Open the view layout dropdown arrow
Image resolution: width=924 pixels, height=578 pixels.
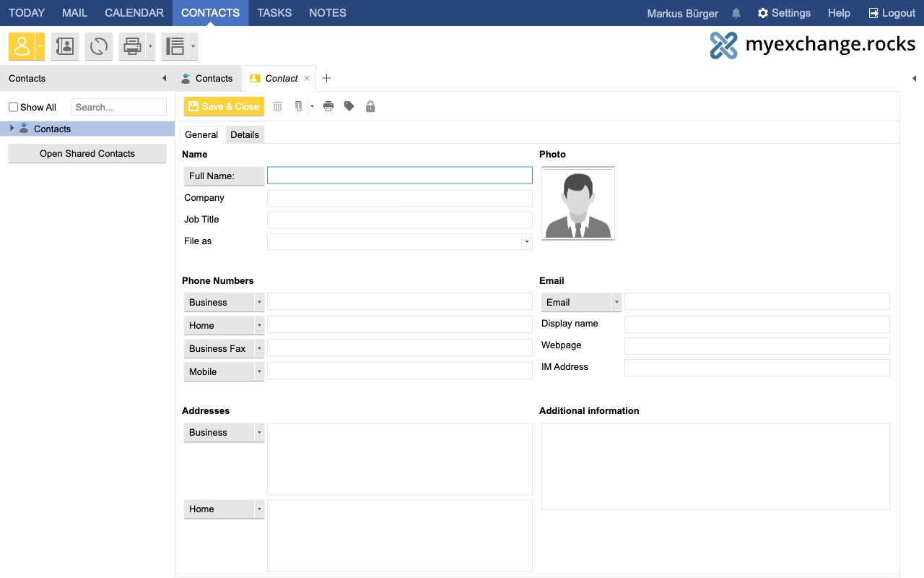coord(193,47)
